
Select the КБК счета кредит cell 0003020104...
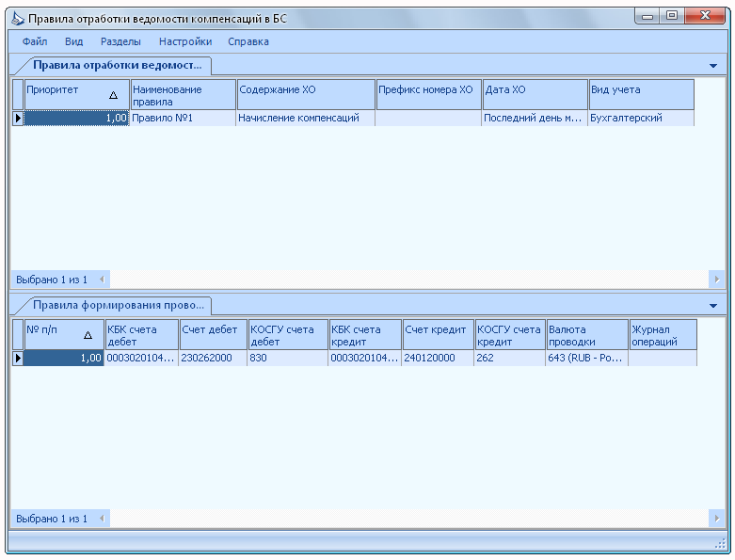[x=365, y=358]
